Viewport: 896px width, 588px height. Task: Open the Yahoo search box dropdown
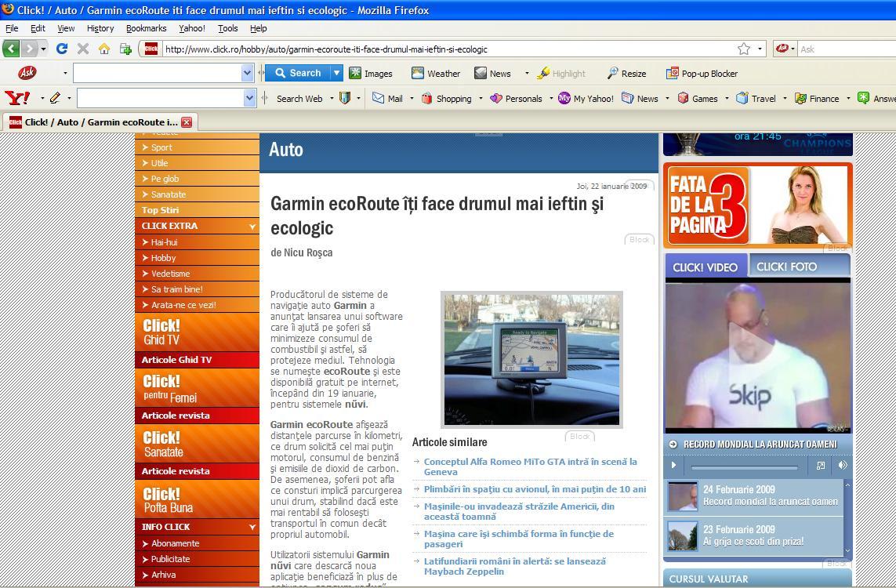[250, 98]
